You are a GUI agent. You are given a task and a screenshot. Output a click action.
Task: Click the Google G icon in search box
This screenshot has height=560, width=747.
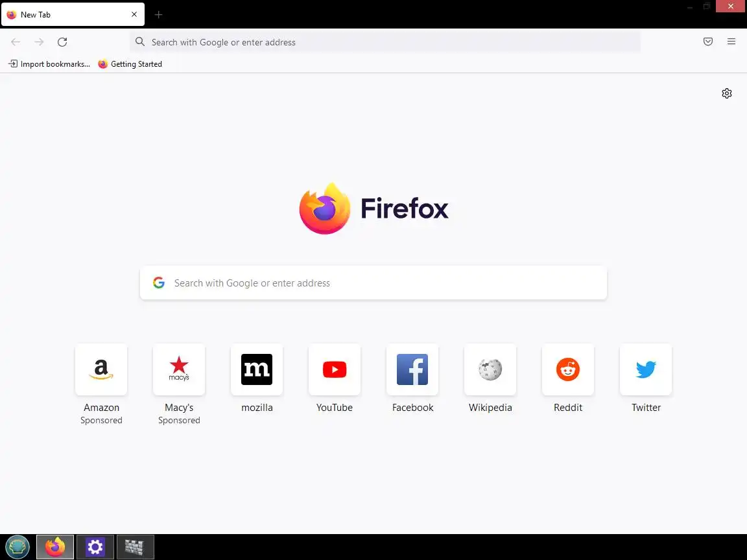[x=159, y=283]
